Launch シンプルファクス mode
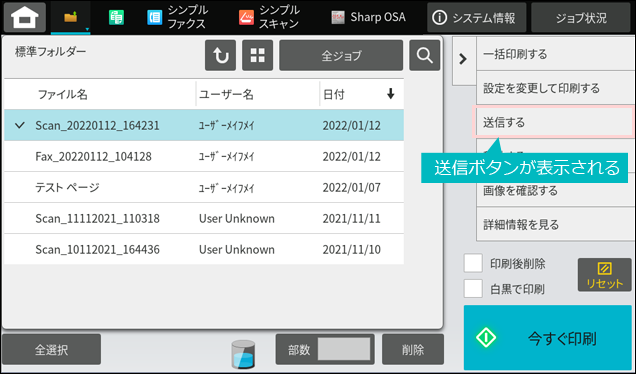The image size is (636, 374). coord(177,17)
